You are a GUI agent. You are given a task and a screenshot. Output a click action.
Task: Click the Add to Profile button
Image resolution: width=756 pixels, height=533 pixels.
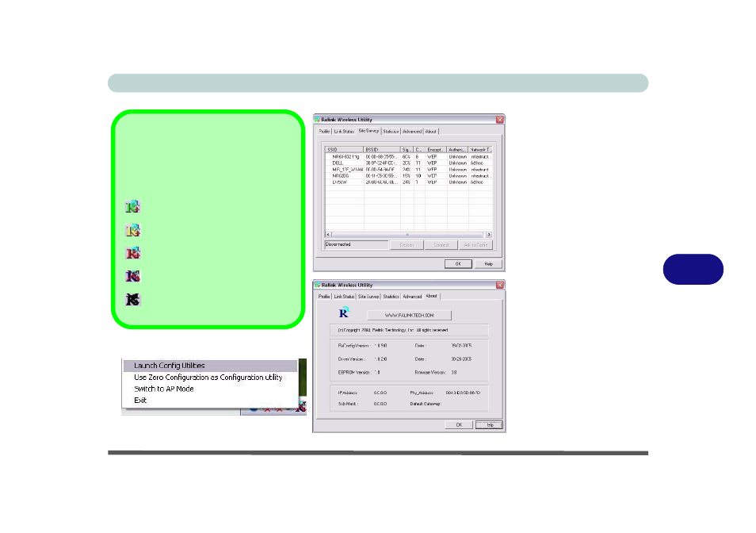click(476, 245)
